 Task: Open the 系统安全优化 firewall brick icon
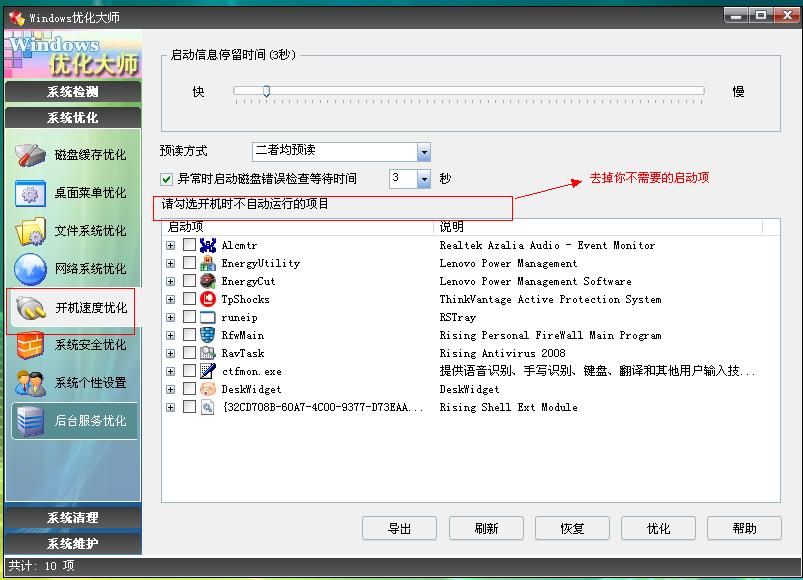coord(30,346)
